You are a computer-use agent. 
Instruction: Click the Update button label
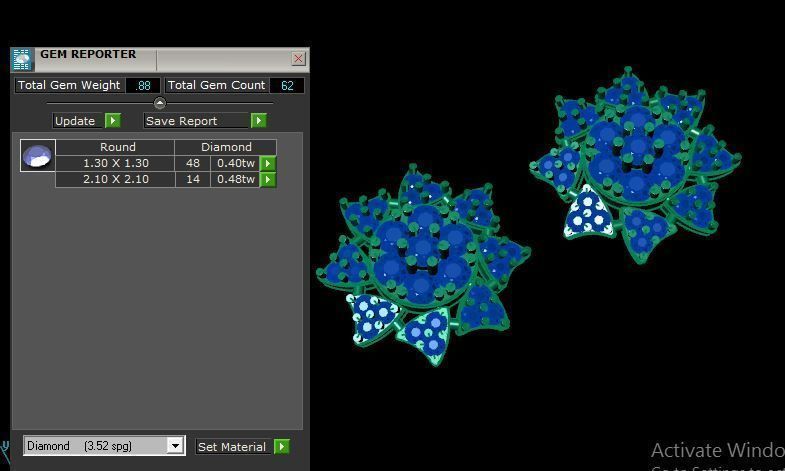(78, 121)
